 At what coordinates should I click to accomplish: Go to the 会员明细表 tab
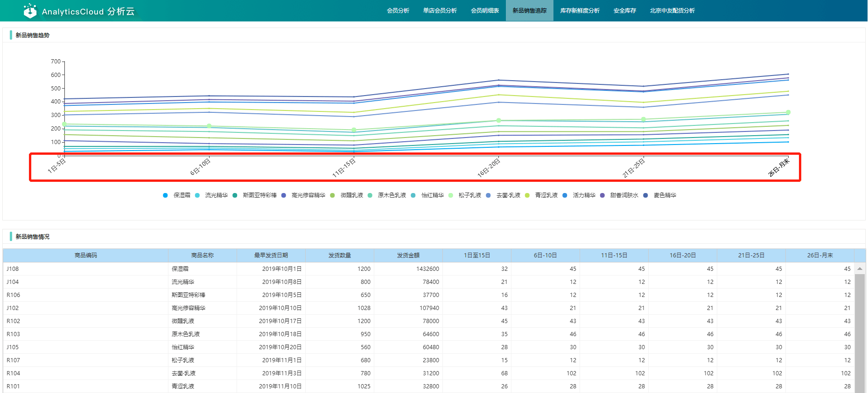coord(485,11)
